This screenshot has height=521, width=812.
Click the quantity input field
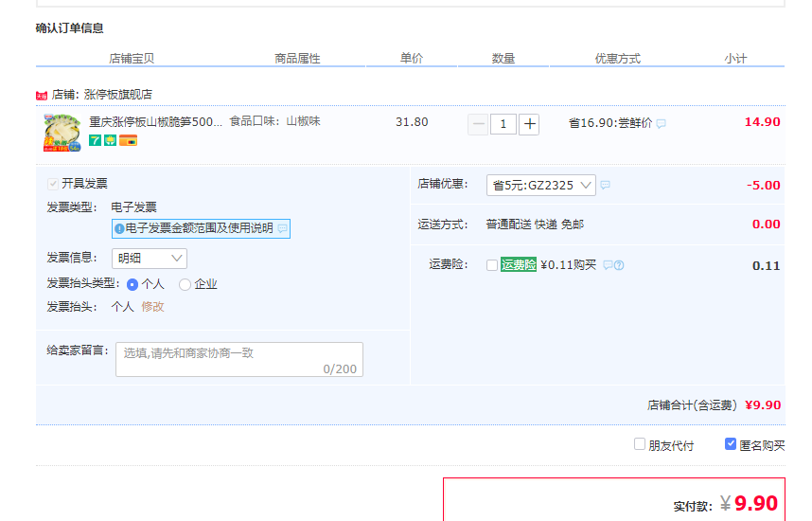503,124
